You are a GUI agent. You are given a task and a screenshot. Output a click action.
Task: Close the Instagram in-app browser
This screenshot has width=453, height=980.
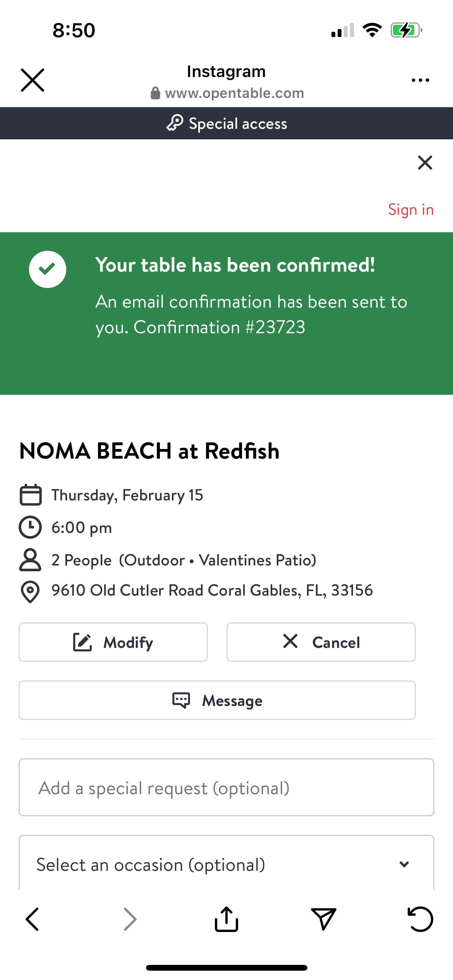coord(33,80)
